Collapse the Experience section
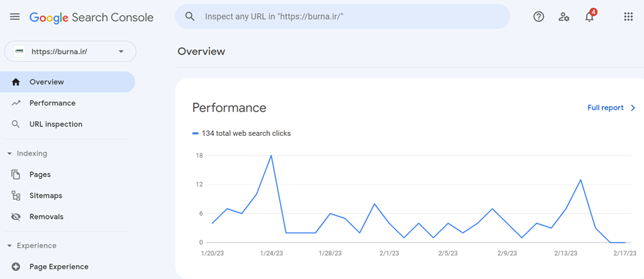 coord(9,246)
